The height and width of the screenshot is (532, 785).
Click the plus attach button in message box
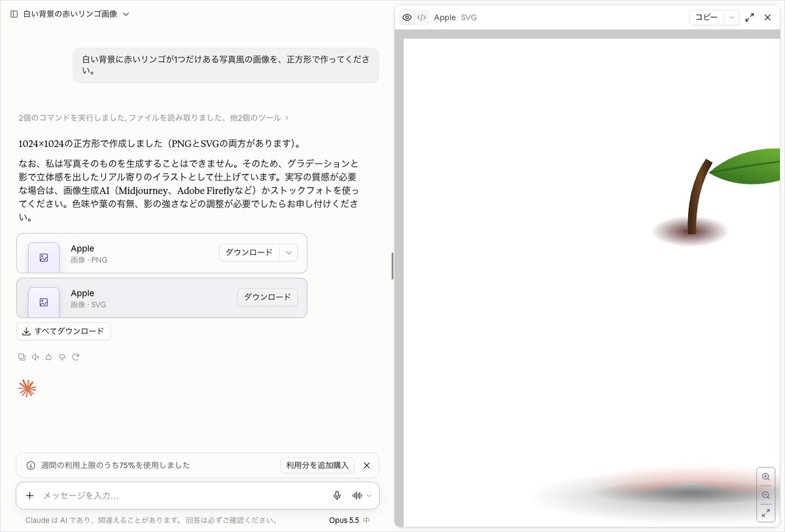click(x=29, y=495)
